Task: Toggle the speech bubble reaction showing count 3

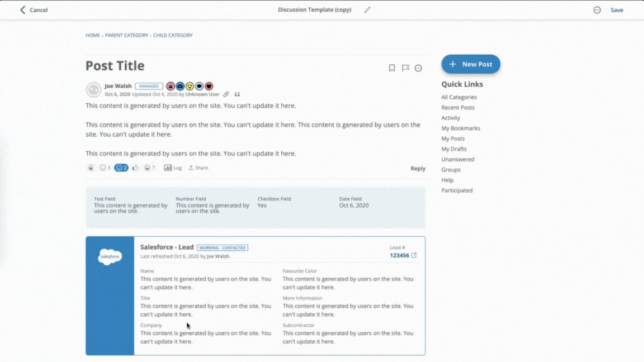Action: [105, 167]
